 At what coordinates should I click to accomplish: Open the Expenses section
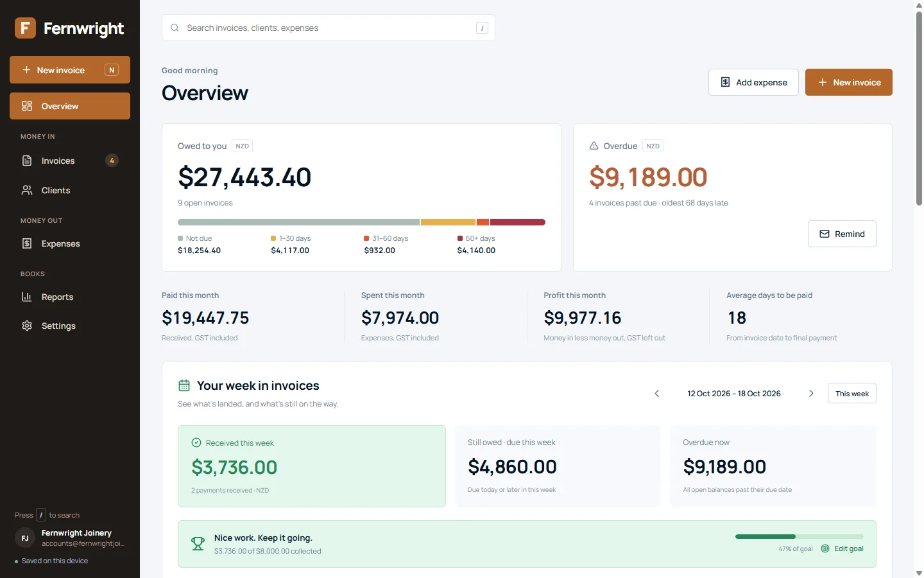tap(70, 243)
